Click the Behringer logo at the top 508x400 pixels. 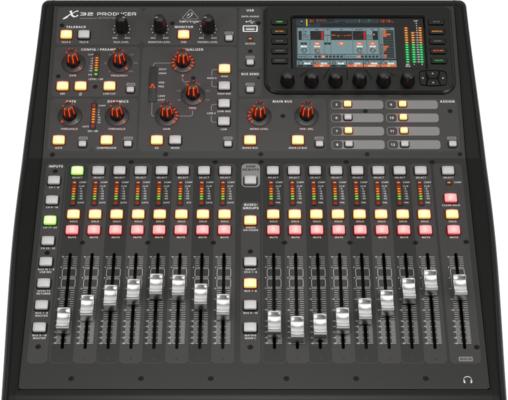tap(191, 17)
